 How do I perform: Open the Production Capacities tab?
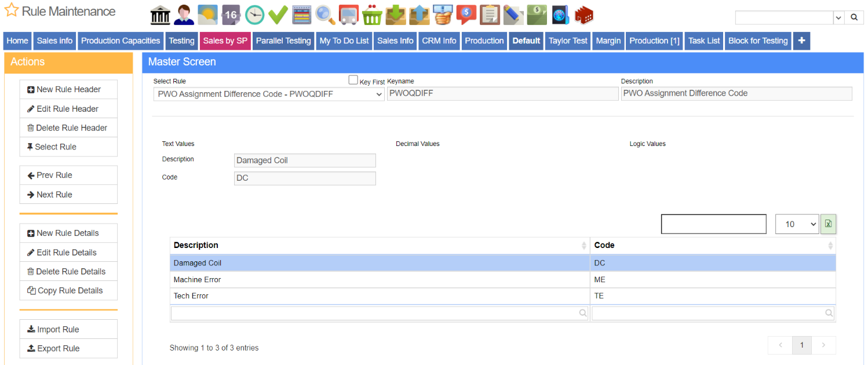pyautogui.click(x=121, y=41)
